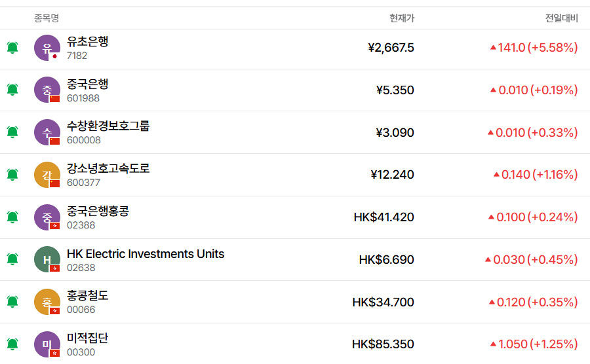Click the bell icon beside HK Electric Investments

[x=12, y=259]
